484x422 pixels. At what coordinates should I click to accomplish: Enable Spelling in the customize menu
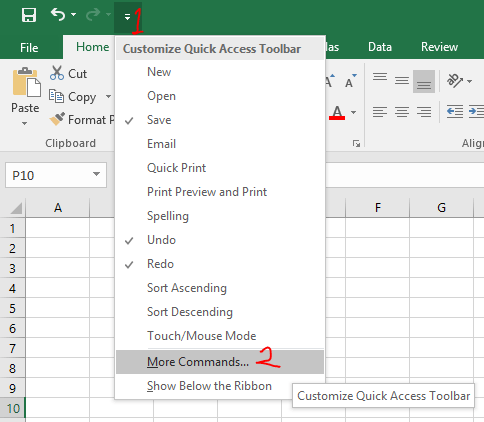(220, 216)
